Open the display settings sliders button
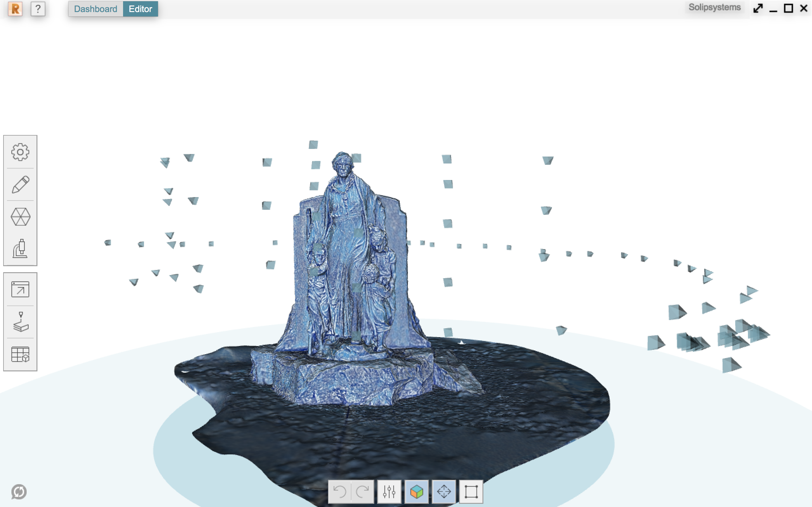 [389, 491]
